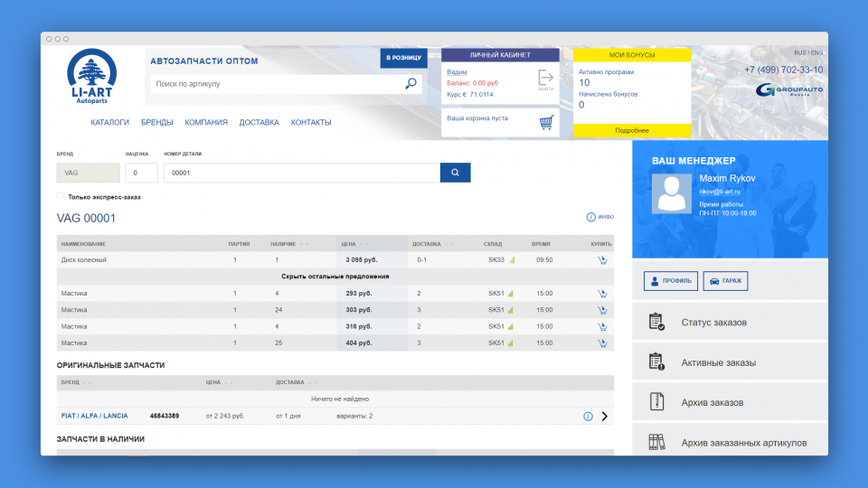Add Диск колесный to cart
868x488 pixels.
coord(602,260)
